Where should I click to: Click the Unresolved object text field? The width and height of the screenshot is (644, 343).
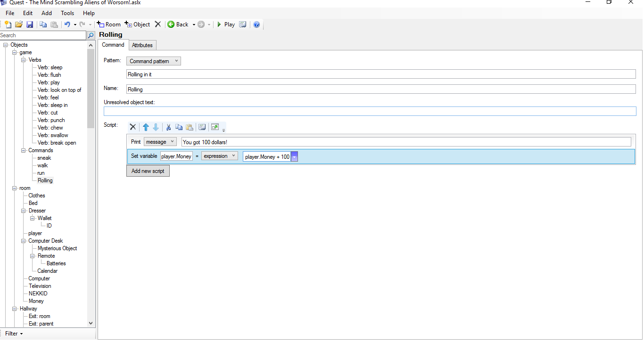coord(370,111)
